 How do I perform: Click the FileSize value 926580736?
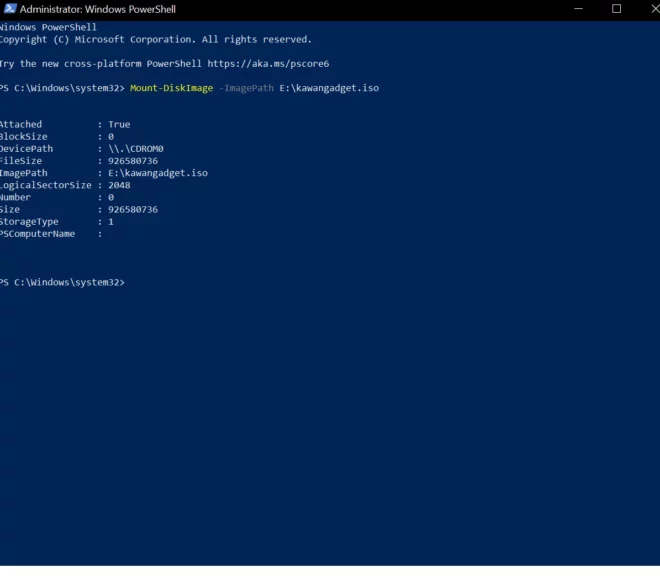tap(133, 161)
